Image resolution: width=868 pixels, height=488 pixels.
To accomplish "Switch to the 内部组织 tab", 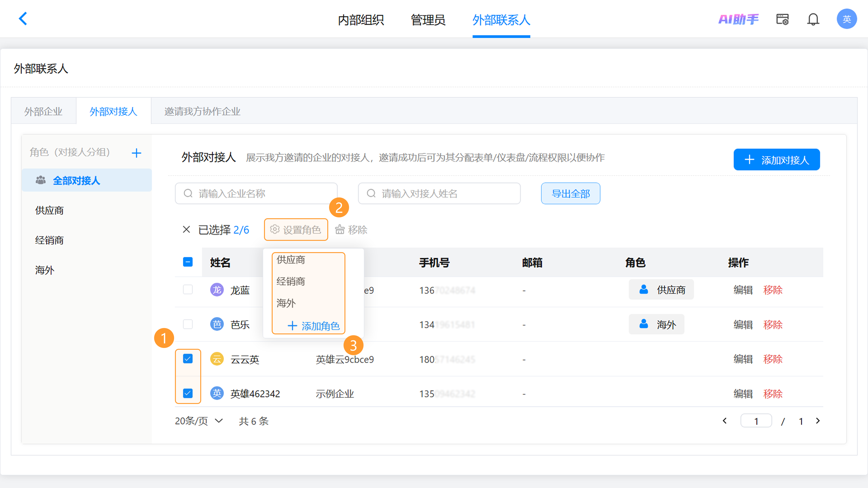I will coord(361,20).
